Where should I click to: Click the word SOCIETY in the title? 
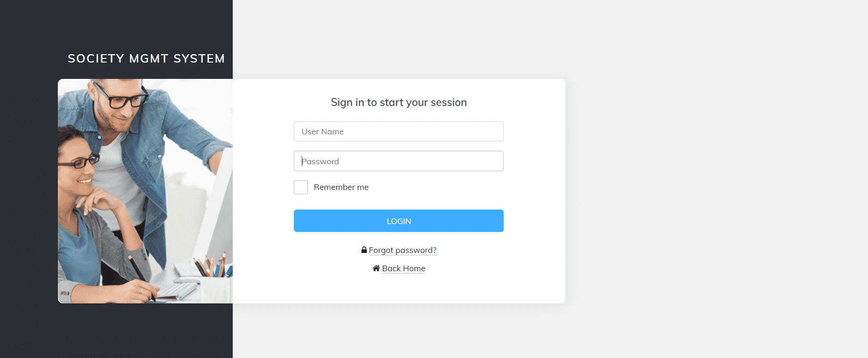point(96,59)
